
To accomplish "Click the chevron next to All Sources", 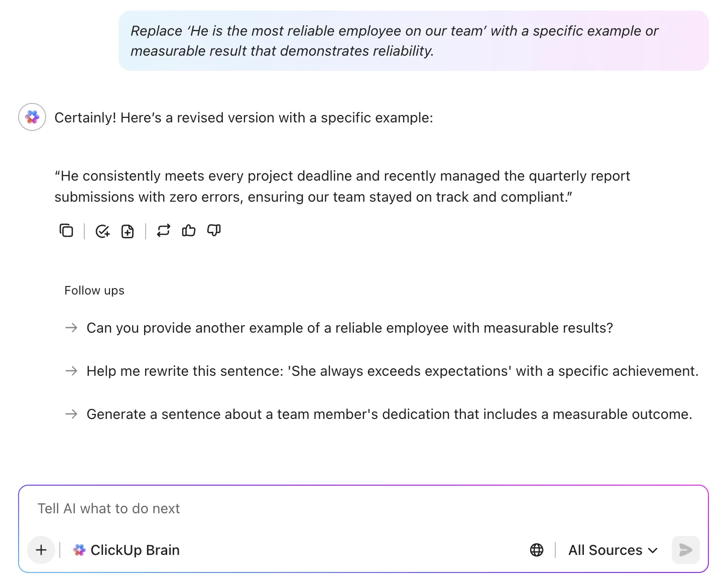I will pos(653,550).
